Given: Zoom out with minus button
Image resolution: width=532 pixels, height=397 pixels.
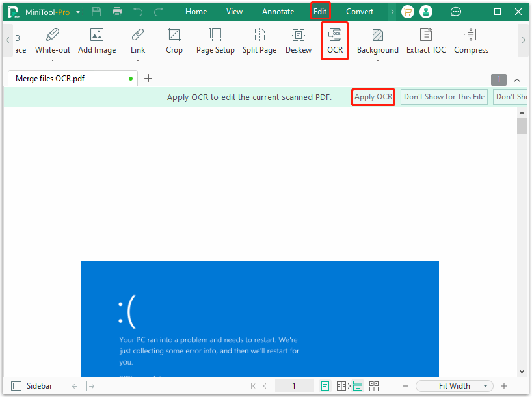Looking at the screenshot, I should click(x=405, y=386).
